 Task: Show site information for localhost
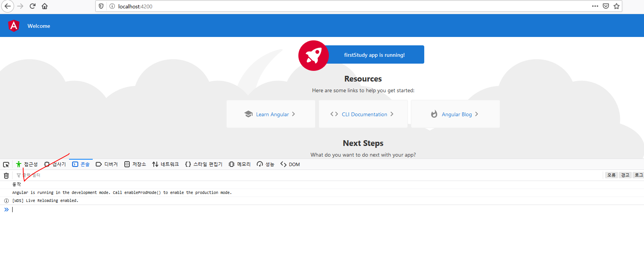pos(112,6)
